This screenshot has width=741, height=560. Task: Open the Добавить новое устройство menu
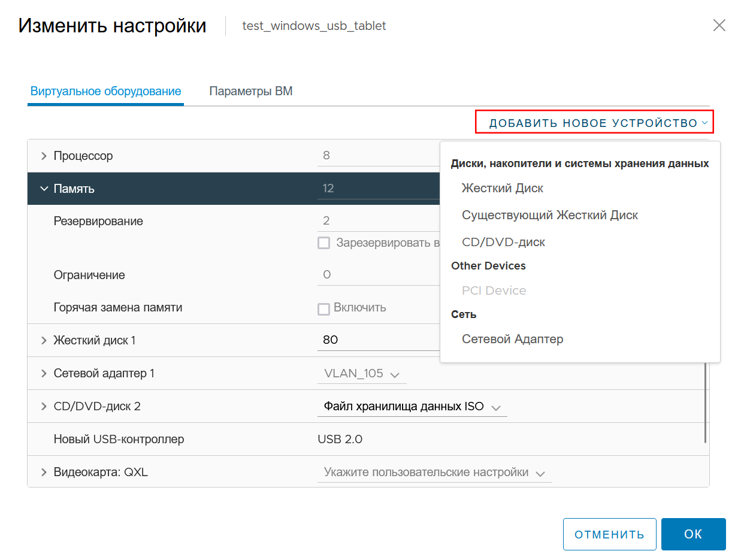[x=594, y=122]
